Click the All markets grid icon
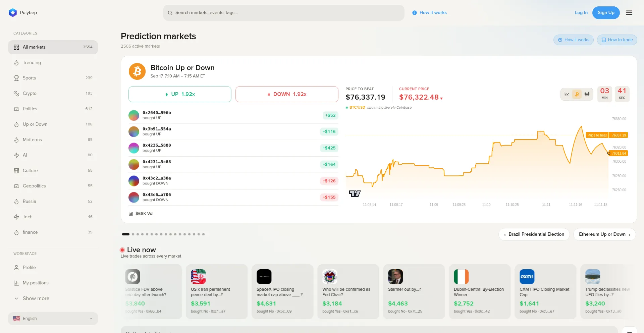This screenshot has height=333, width=644. pyautogui.click(x=16, y=47)
